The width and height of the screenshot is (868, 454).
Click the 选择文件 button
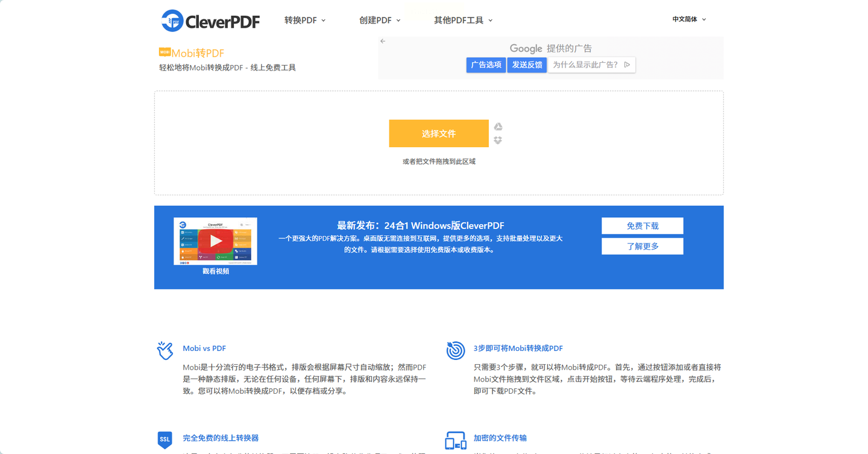439,133
